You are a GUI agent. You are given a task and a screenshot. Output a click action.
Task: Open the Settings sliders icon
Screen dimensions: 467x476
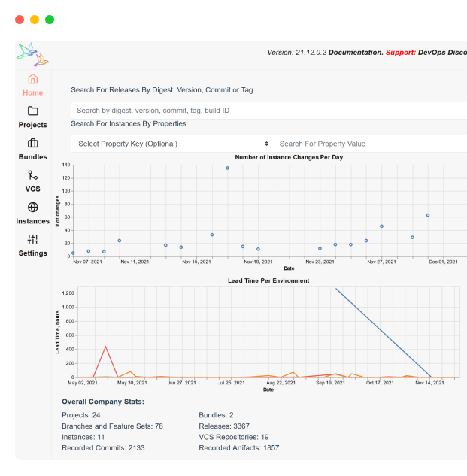(32, 239)
